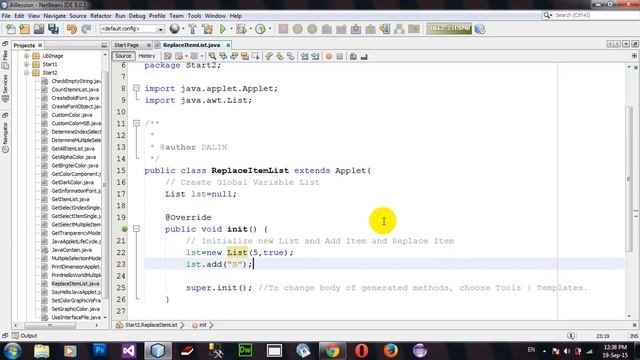Expand the LibImage project node
Screen dimensions: 640x360
27,56
